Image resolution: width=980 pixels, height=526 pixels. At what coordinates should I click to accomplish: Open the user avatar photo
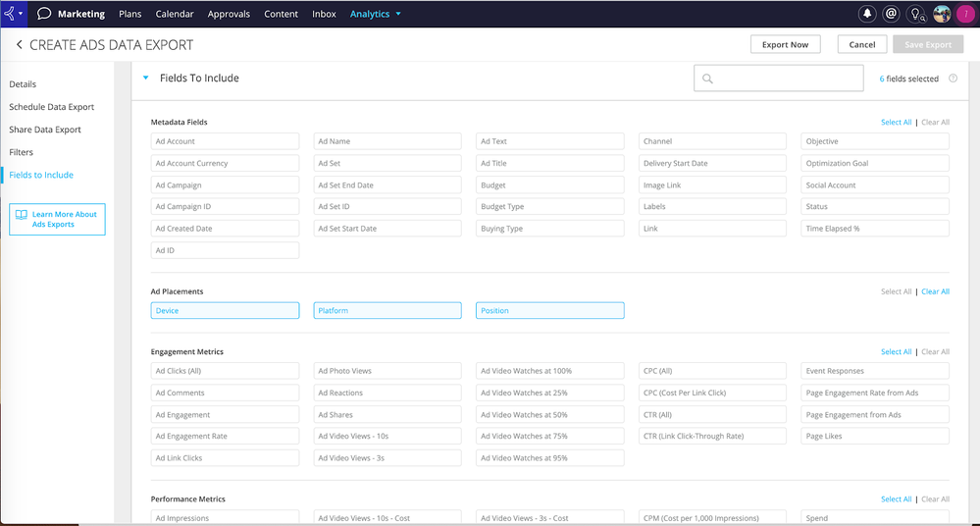942,13
